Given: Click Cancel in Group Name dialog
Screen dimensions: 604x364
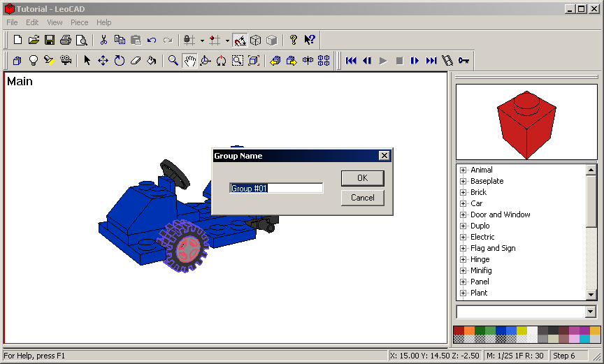Looking at the screenshot, I should tap(362, 198).
